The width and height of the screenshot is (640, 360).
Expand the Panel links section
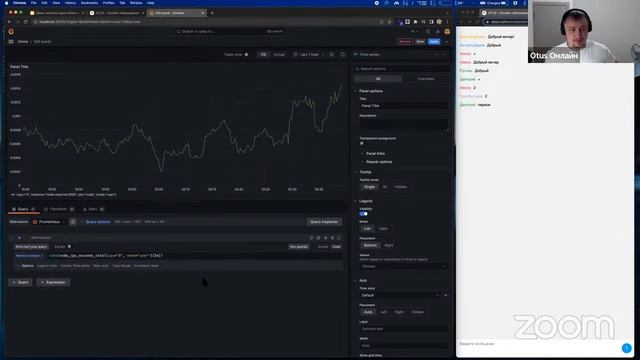375,153
